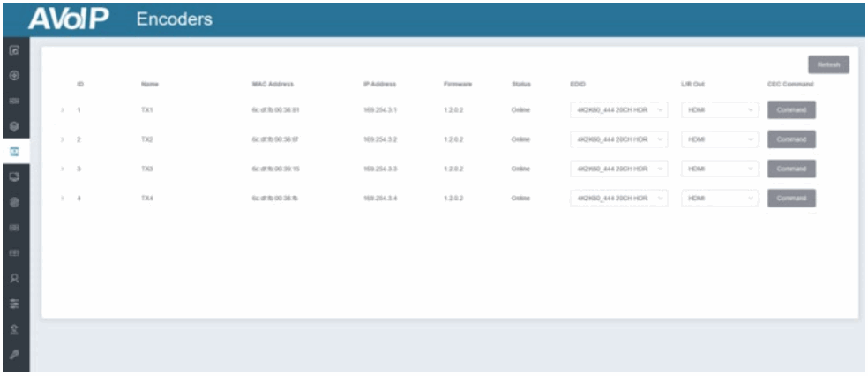
Task: Expand the TX4 encoder row
Action: click(62, 199)
